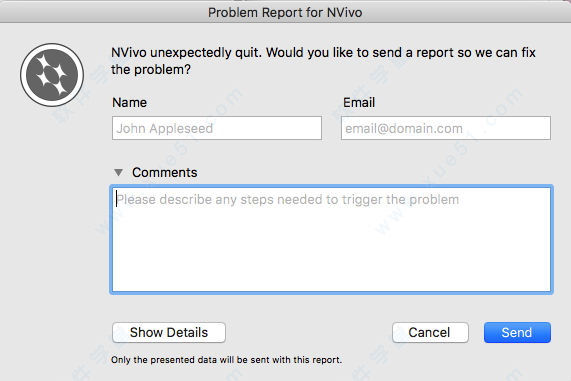Click the white outer ring of the NVivo icon
571x381 pixels.
pyautogui.click(x=52, y=46)
